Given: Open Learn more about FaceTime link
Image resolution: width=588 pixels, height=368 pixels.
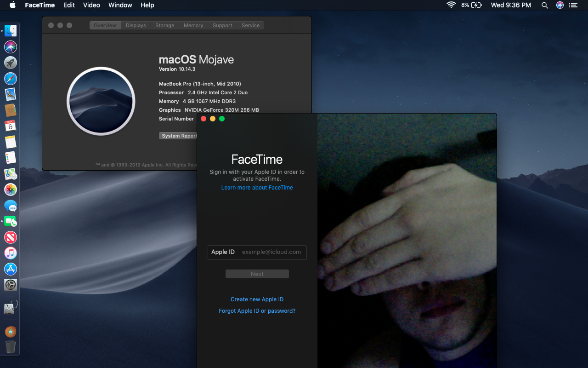Looking at the screenshot, I should [x=257, y=188].
